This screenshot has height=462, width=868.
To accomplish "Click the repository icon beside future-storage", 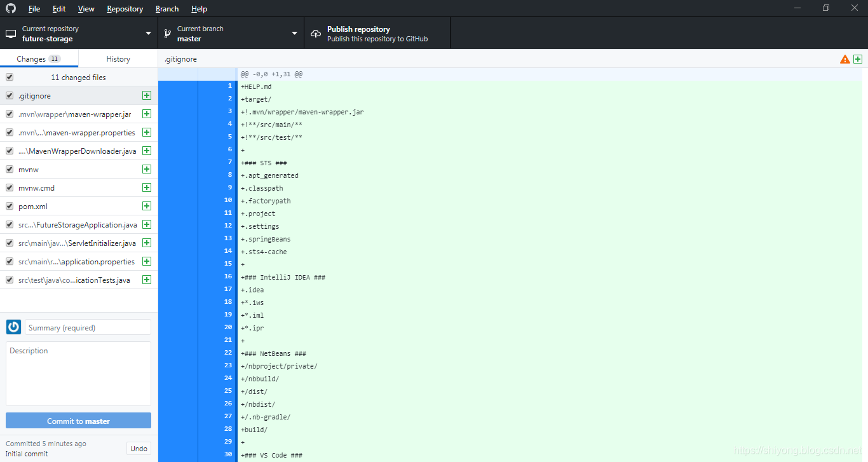I will pyautogui.click(x=10, y=32).
